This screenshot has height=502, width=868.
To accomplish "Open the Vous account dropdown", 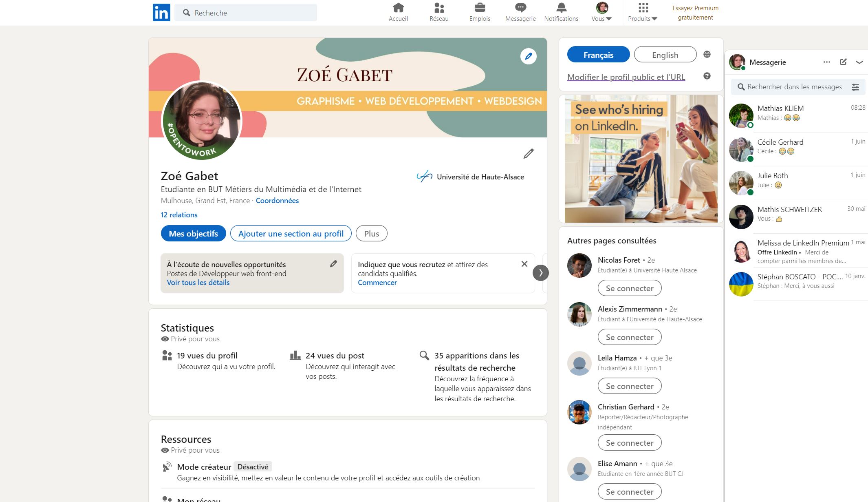I will coord(601,11).
